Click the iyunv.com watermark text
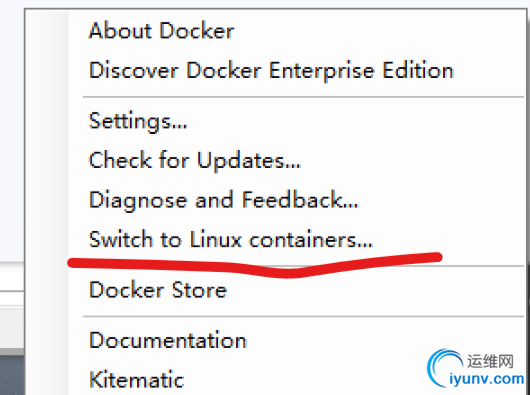Image resolution: width=530 pixels, height=395 pixels. pyautogui.click(x=487, y=379)
